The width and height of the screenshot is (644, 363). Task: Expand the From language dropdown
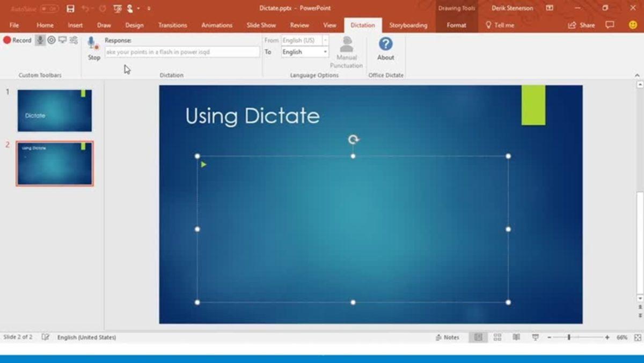[325, 40]
